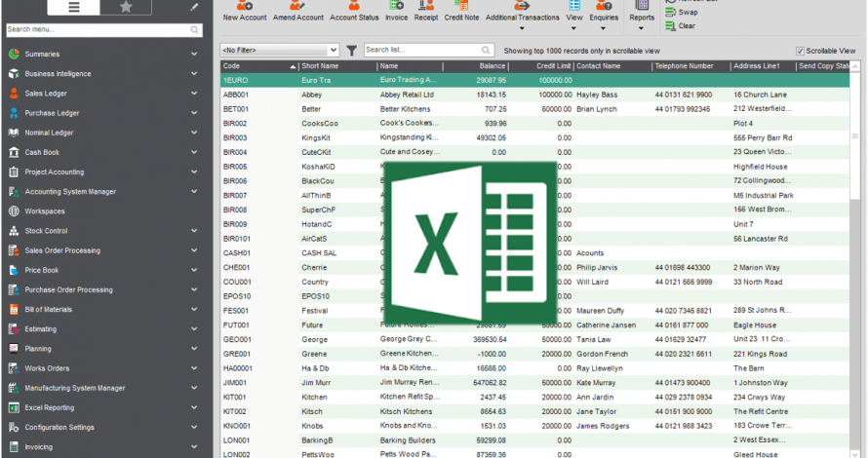This screenshot has width=868, height=458.
Task: Select the GEO001 George row
Action: click(534, 340)
